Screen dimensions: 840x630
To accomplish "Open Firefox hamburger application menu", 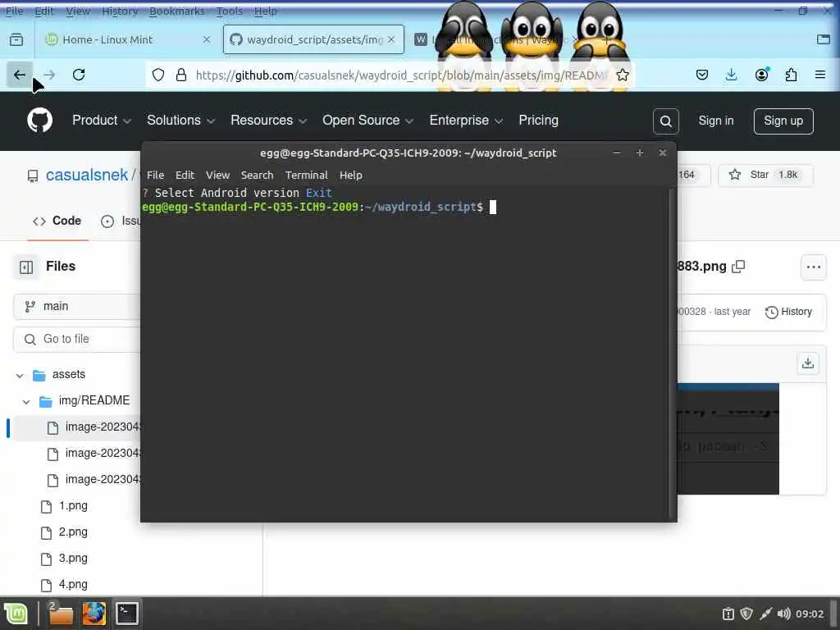I will point(820,75).
